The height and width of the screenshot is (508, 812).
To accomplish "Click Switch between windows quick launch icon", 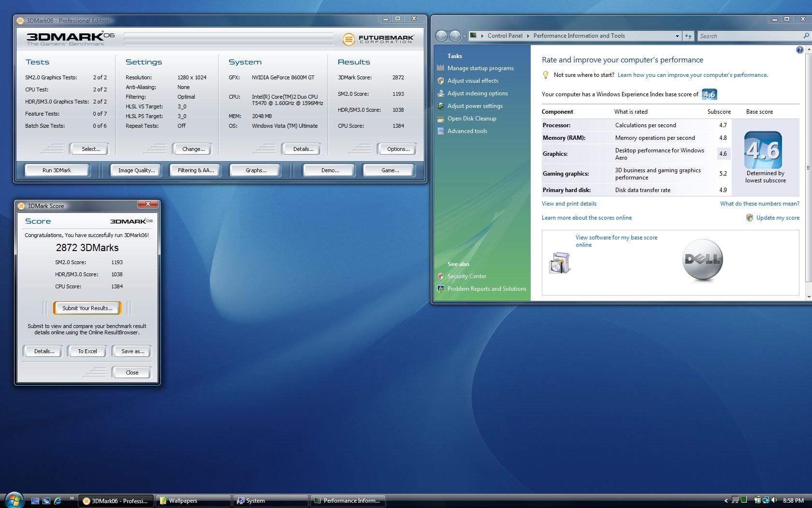I will point(46,501).
